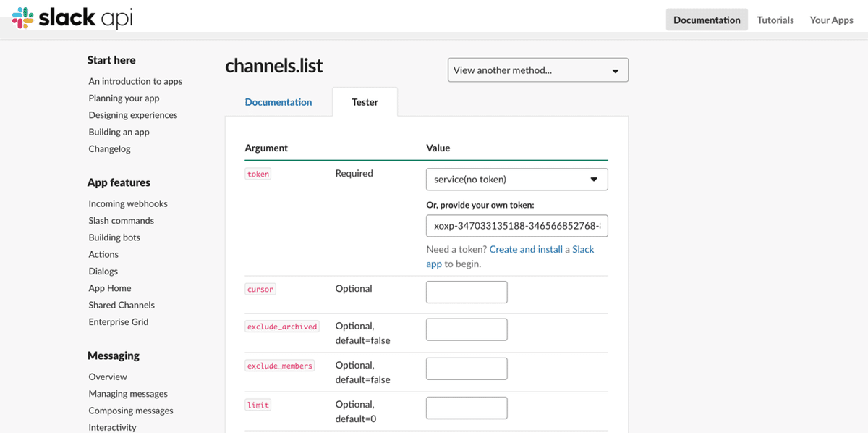Screen dimensions: 868x433
Task: Open Your Apps in the top navigation
Action: pos(831,20)
